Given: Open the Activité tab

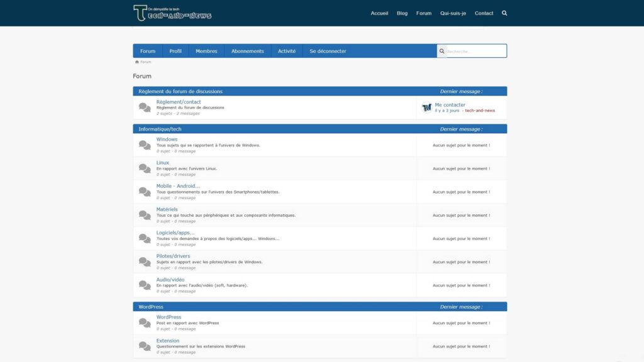Looking at the screenshot, I should (287, 50).
